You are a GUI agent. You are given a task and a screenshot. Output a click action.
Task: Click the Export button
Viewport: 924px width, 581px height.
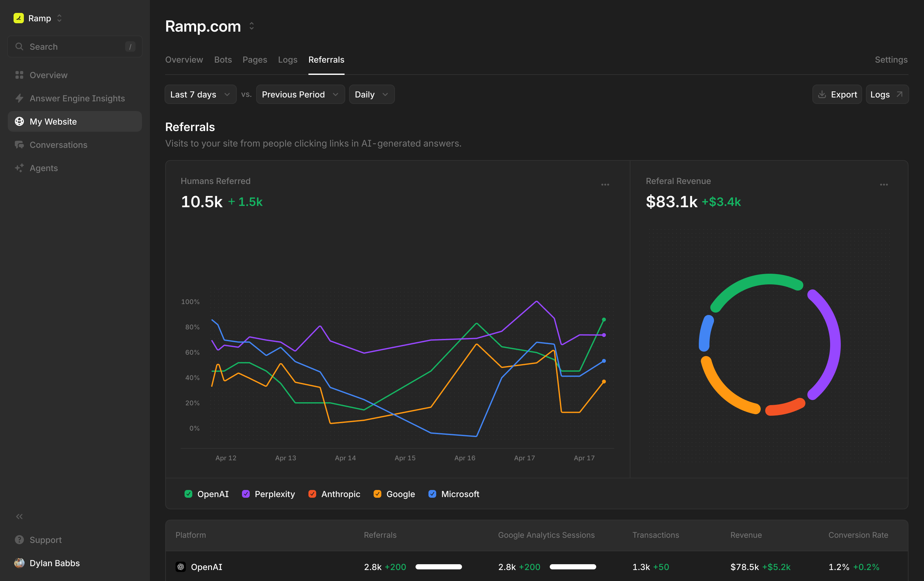(837, 95)
